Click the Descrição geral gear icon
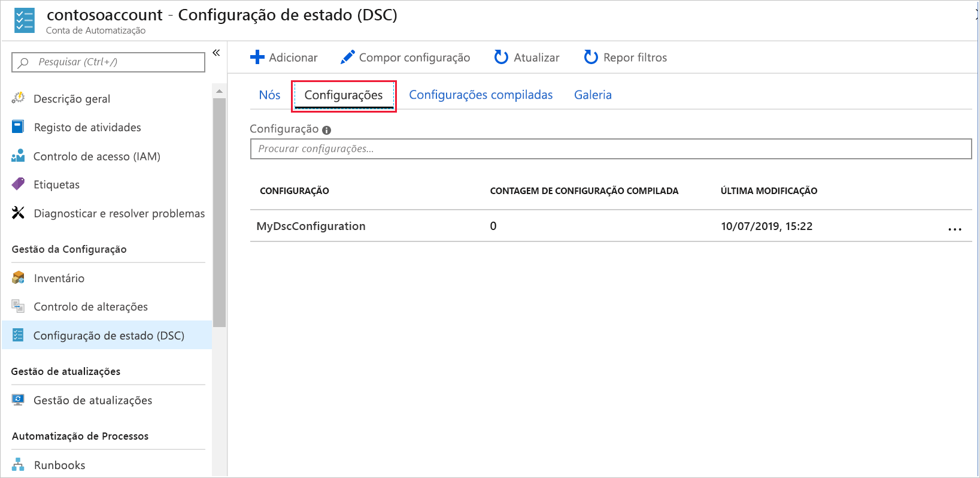The image size is (980, 478). pyautogui.click(x=19, y=98)
